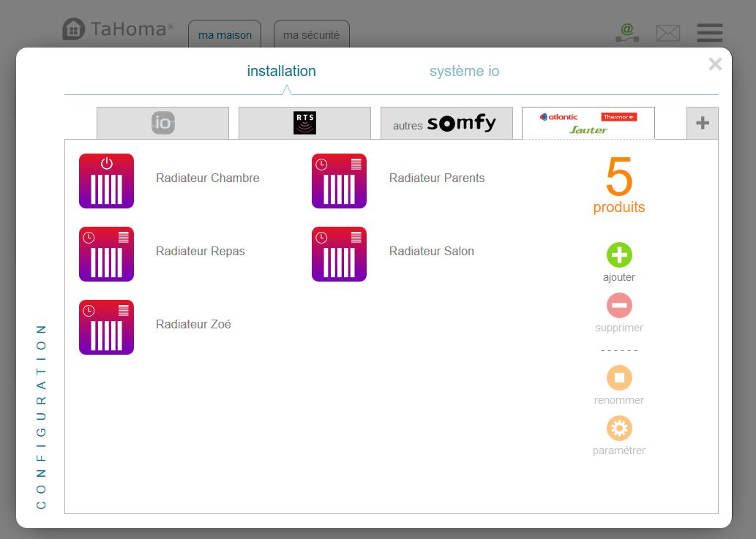The height and width of the screenshot is (539, 756).
Task: Open the envelope messages icon
Action: click(667, 33)
